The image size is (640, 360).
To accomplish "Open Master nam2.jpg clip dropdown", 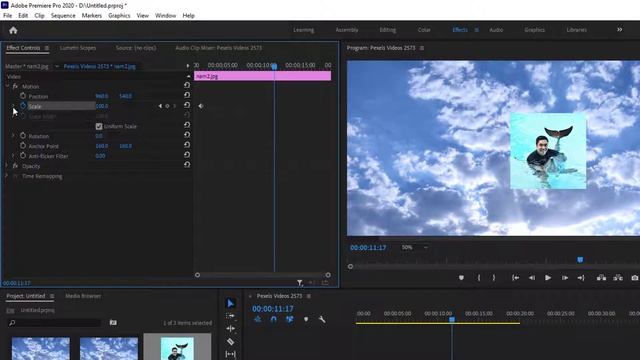I will [x=57, y=66].
